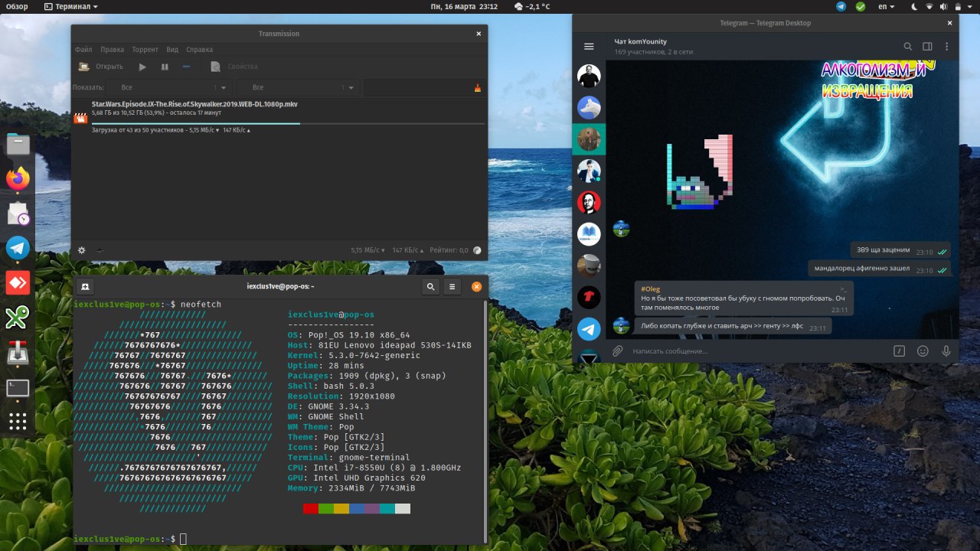The width and height of the screenshot is (980, 551).
Task: Click the Star Wars torrent clapperboard icon
Action: 80,118
